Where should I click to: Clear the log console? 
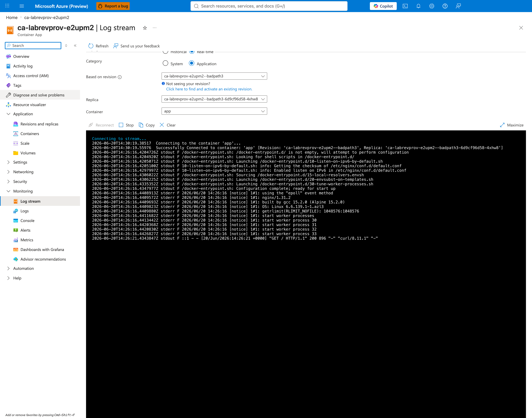[168, 125]
